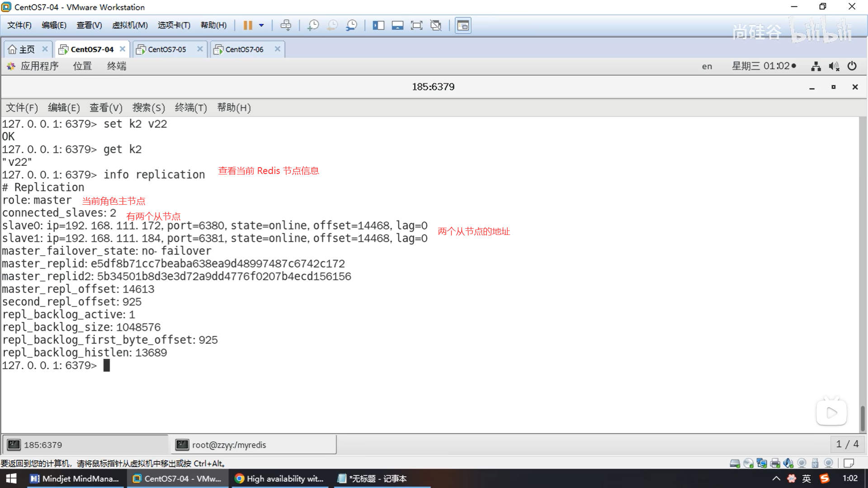Open power options dropdown arrow

[x=261, y=25]
